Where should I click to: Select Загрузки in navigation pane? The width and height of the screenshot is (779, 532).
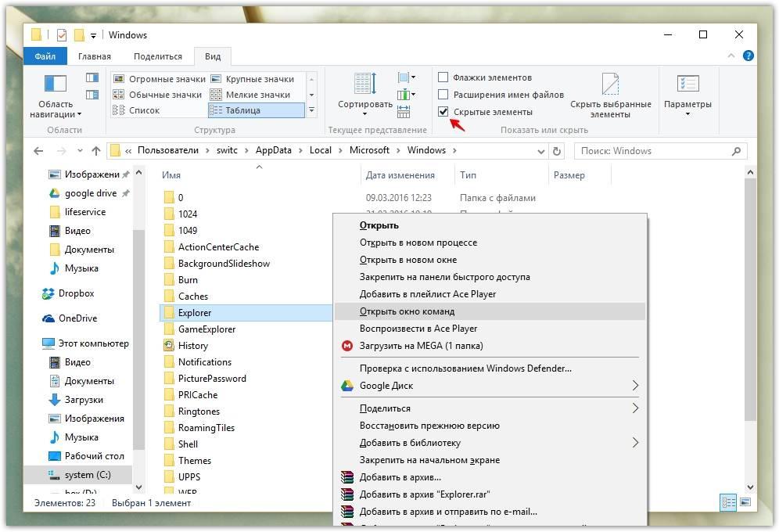[x=84, y=399]
